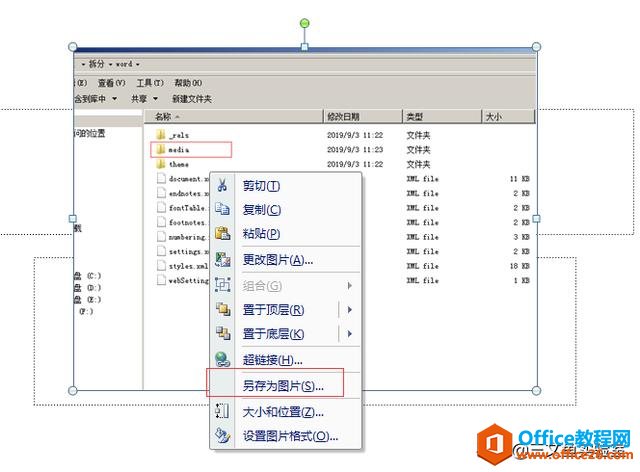
Task: Expand the 置于顶层(R) submenu arrow
Action: pyautogui.click(x=350, y=310)
